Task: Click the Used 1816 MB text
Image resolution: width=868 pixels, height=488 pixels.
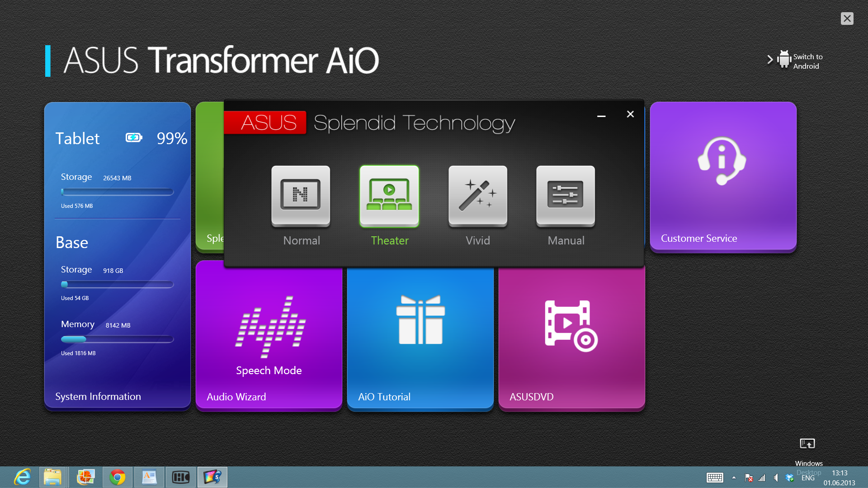Action: pyautogui.click(x=78, y=353)
